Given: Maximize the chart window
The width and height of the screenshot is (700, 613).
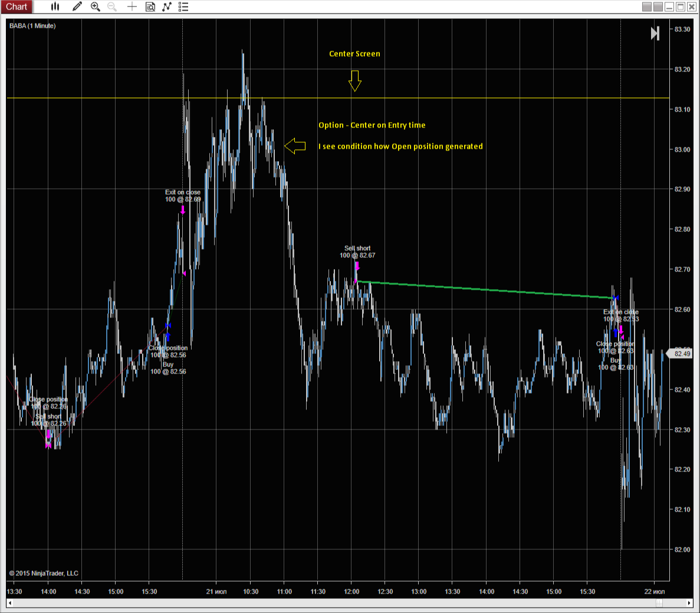Looking at the screenshot, I should 681,6.
